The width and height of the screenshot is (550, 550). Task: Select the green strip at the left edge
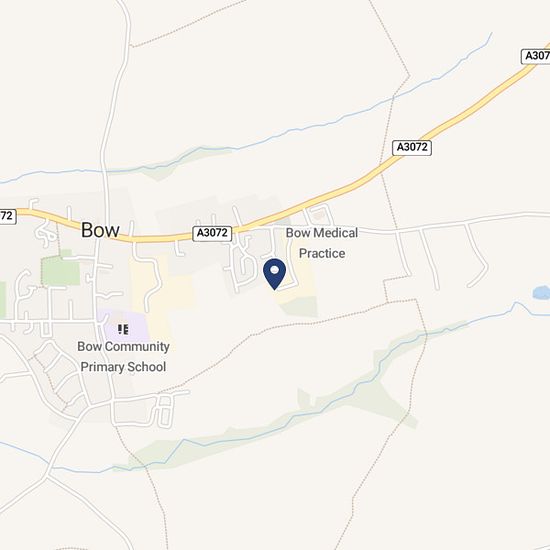[3, 301]
